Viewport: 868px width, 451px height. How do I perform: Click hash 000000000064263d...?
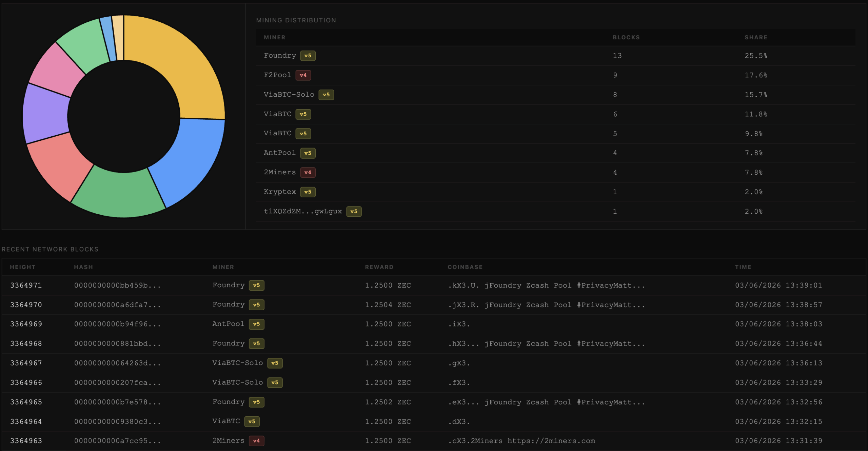117,363
